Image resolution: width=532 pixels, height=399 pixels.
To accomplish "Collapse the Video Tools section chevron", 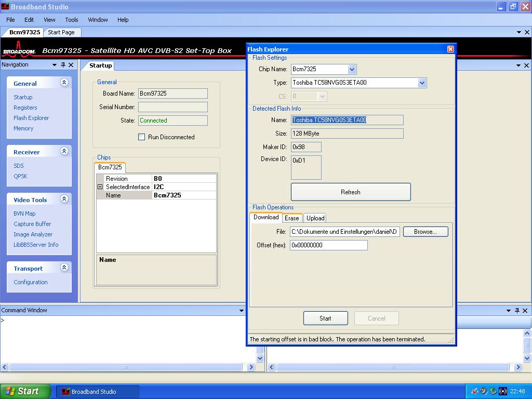I will coord(64,199).
